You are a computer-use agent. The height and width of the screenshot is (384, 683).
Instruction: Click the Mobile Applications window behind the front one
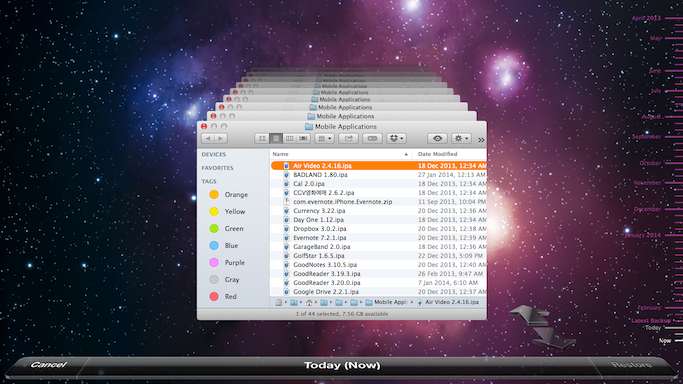point(342,116)
